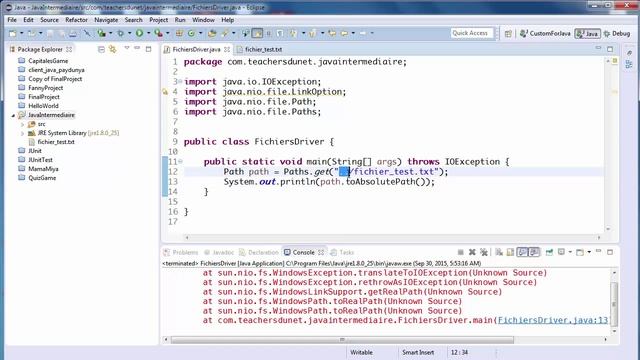
Task: Expand the src folder in JavaIntermediaire
Action: pyautogui.click(x=23, y=124)
